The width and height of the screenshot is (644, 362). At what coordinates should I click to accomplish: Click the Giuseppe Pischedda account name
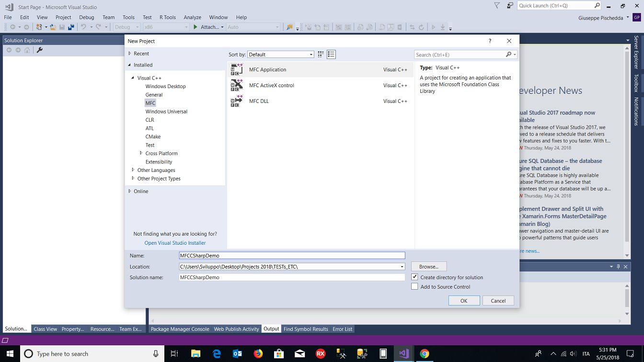tap(601, 18)
